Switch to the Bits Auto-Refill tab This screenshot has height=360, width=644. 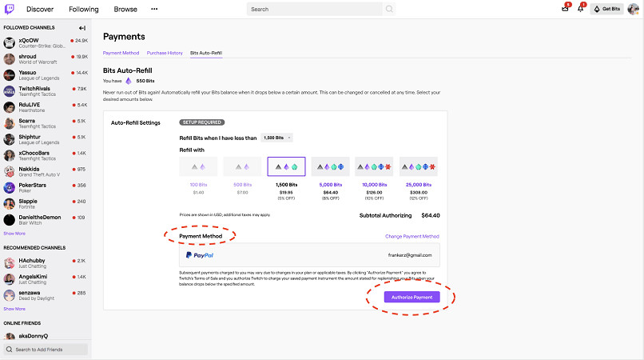click(x=206, y=53)
